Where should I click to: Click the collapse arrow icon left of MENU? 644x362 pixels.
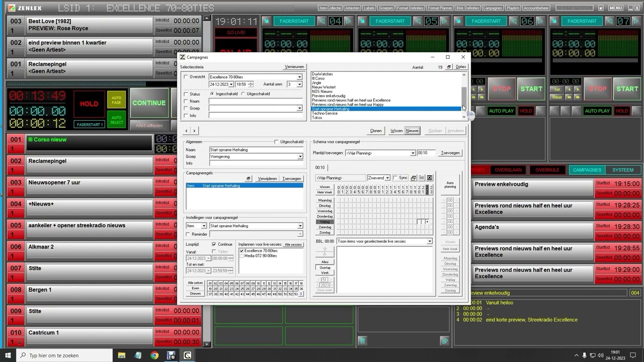[x=601, y=8]
